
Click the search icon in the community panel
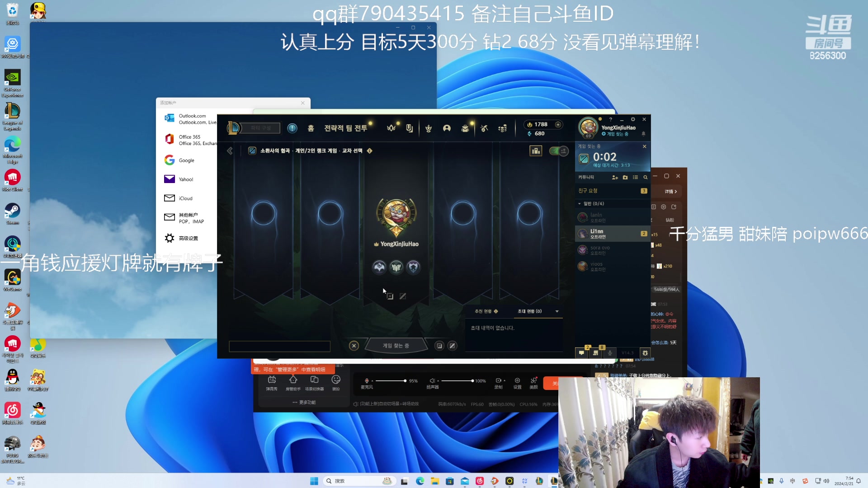point(645,178)
